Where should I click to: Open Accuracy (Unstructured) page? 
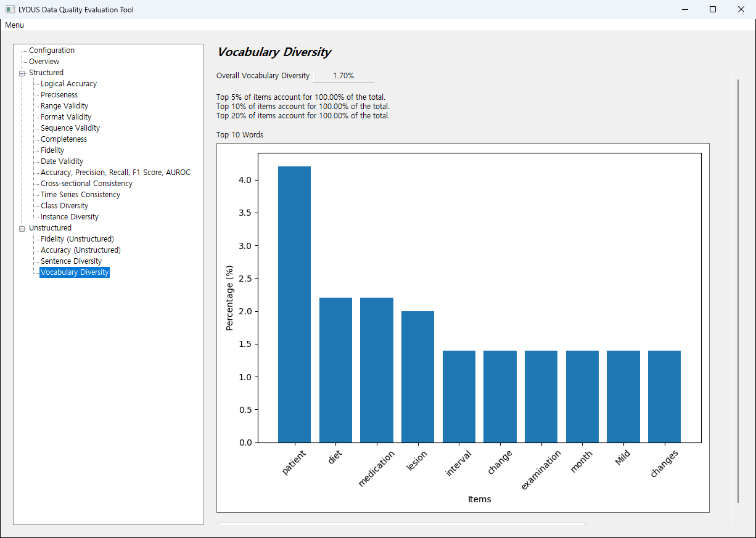click(x=80, y=250)
